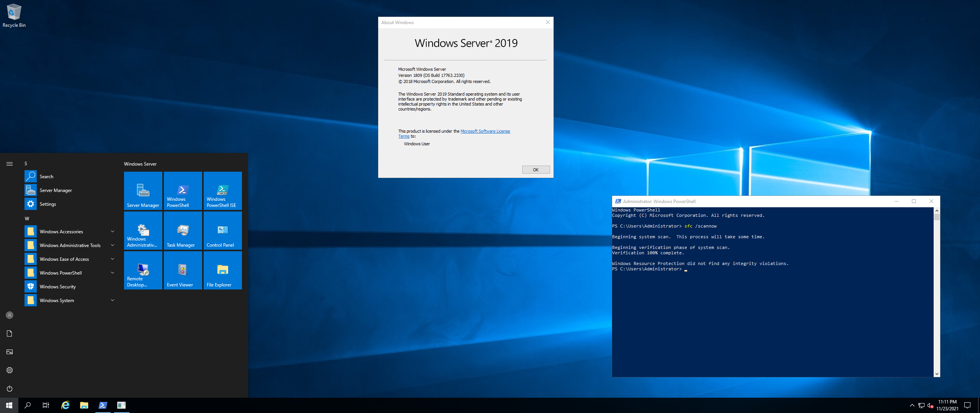
Task: Click the taskbar search magnifier
Action: click(x=28, y=405)
